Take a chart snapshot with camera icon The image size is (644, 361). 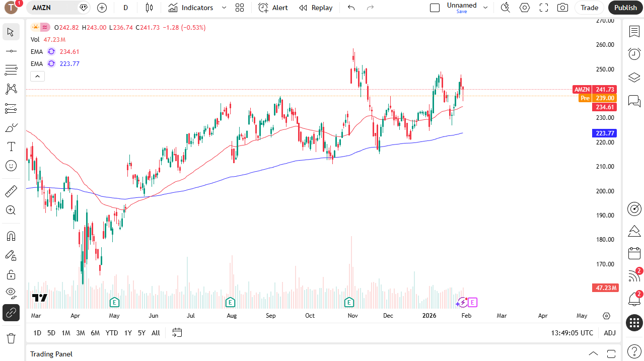tap(563, 8)
